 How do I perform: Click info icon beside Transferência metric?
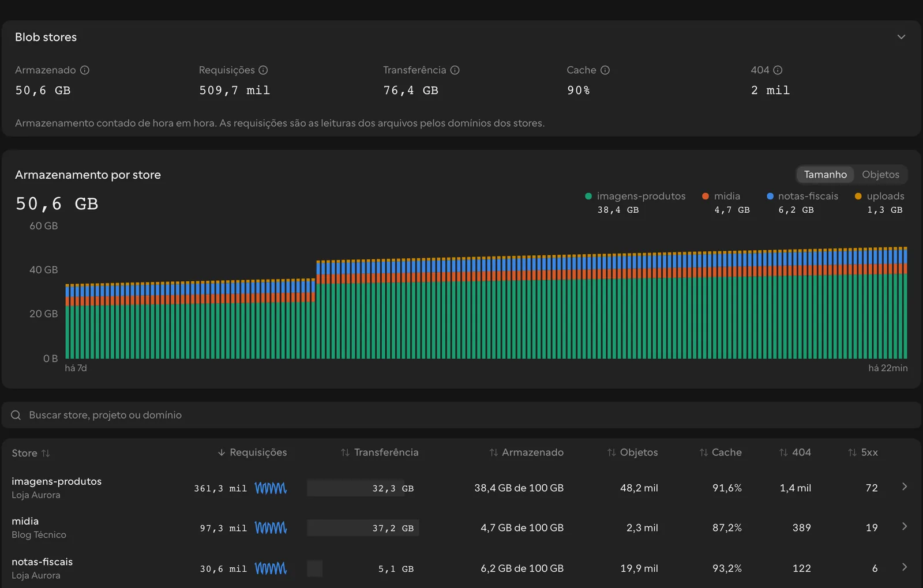coord(455,70)
